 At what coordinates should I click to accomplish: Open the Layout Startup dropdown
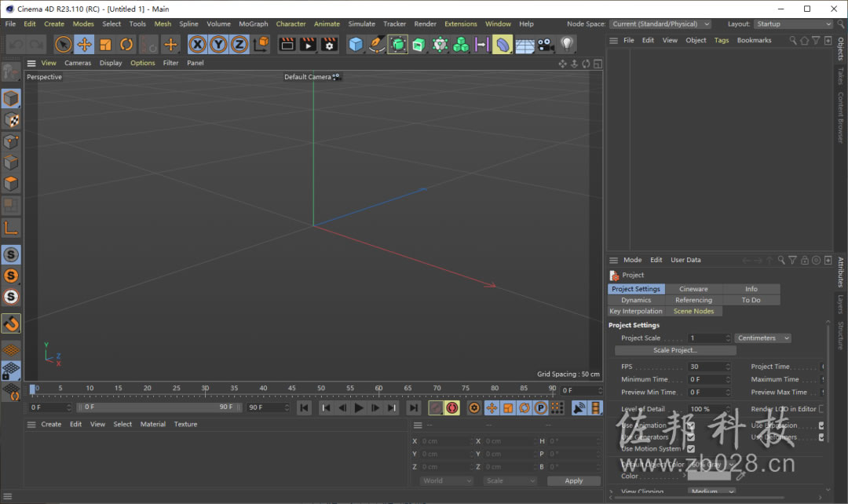point(793,24)
